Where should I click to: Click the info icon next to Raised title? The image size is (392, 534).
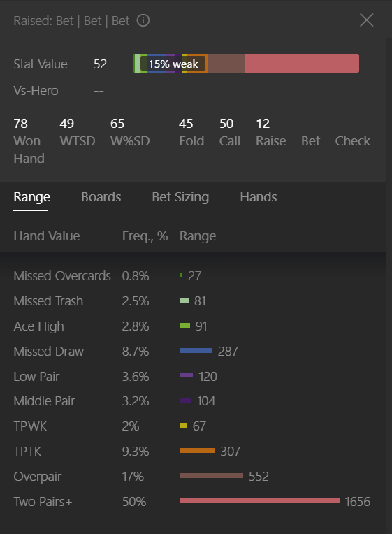143,21
